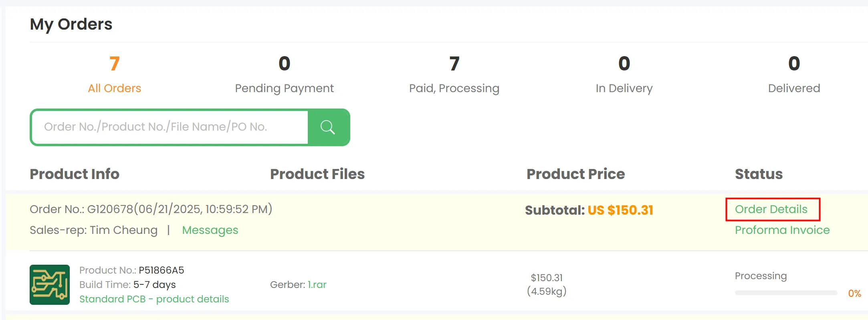Open Standard PCB - product details link
The image size is (868, 320).
click(x=154, y=299)
